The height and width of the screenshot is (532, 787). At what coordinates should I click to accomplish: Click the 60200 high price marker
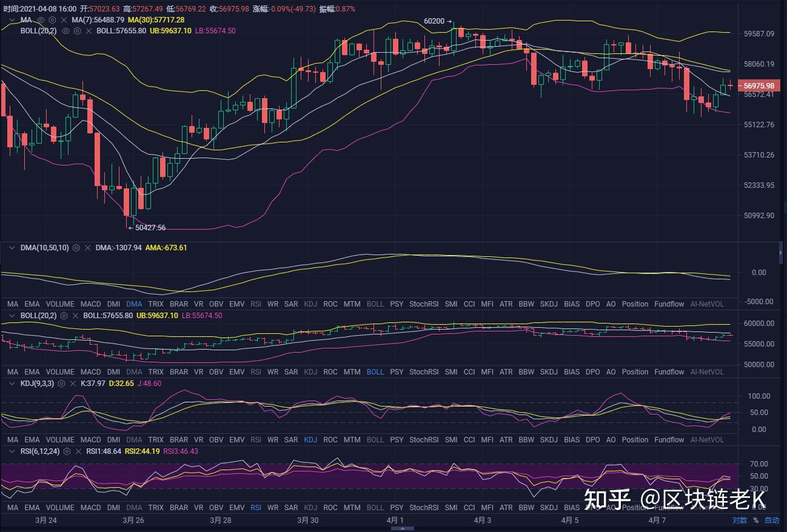[x=438, y=21]
